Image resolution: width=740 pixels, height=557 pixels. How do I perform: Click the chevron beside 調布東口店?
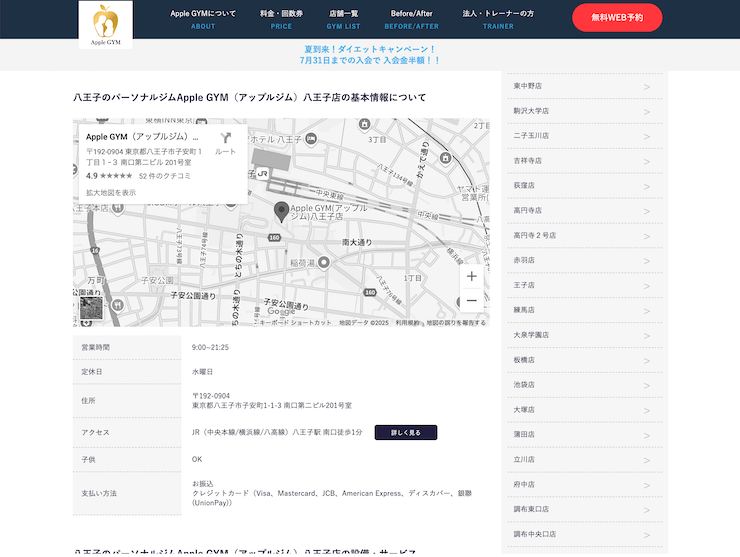(647, 510)
